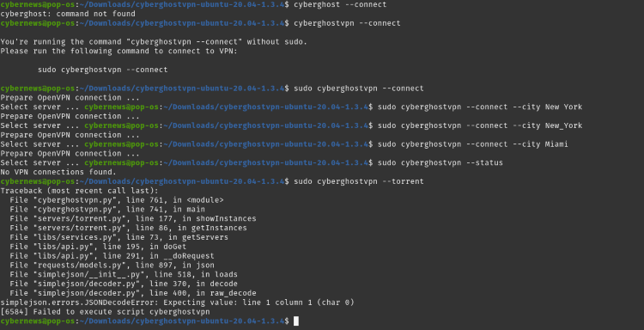Click the JSONDecodeError error message line
644x330 pixels.
click(x=178, y=302)
